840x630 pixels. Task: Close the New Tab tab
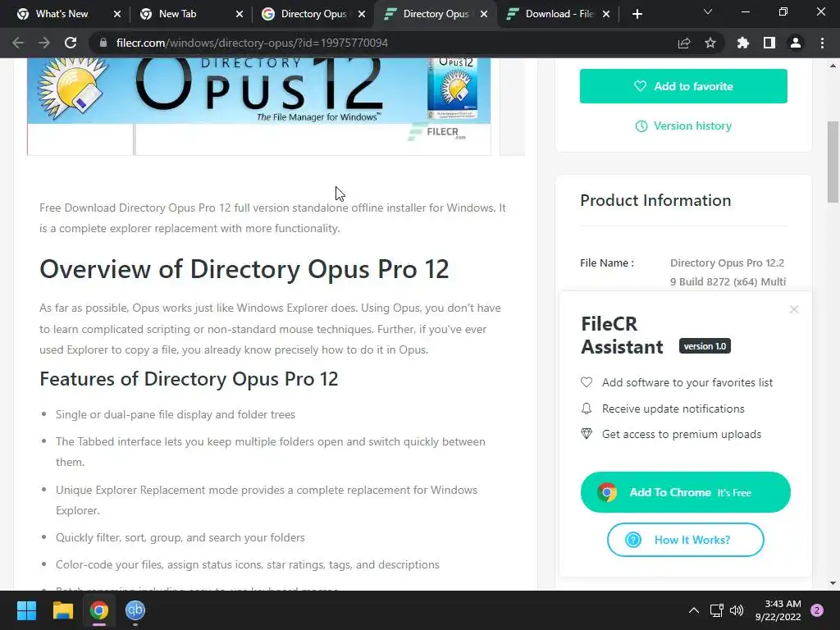point(240,14)
